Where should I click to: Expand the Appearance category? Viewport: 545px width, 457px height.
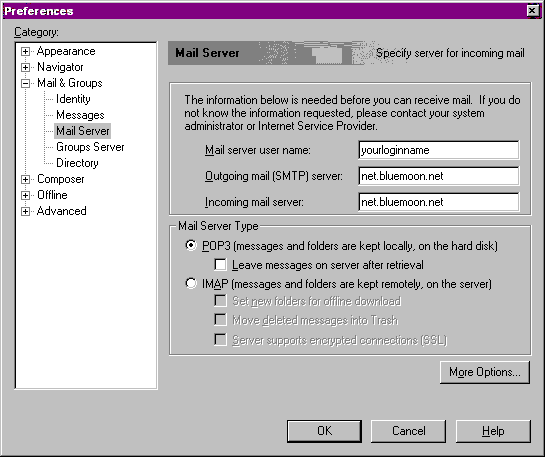point(25,51)
